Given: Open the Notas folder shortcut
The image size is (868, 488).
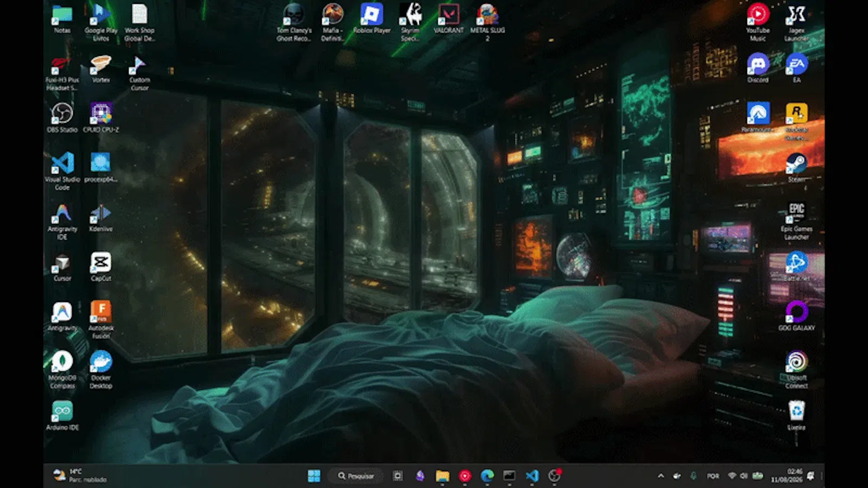Looking at the screenshot, I should pyautogui.click(x=62, y=19).
